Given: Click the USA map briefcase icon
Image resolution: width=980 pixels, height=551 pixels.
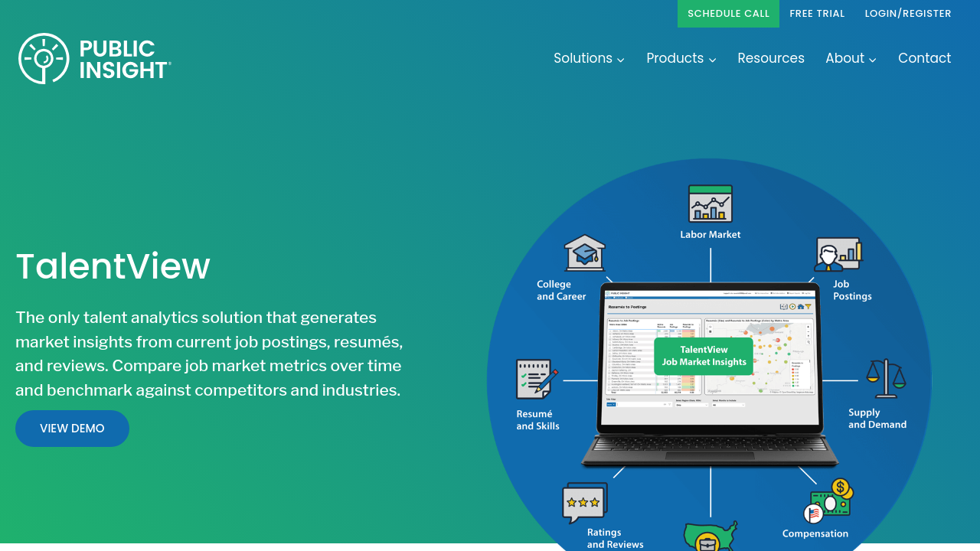Looking at the screenshot, I should (710, 536).
